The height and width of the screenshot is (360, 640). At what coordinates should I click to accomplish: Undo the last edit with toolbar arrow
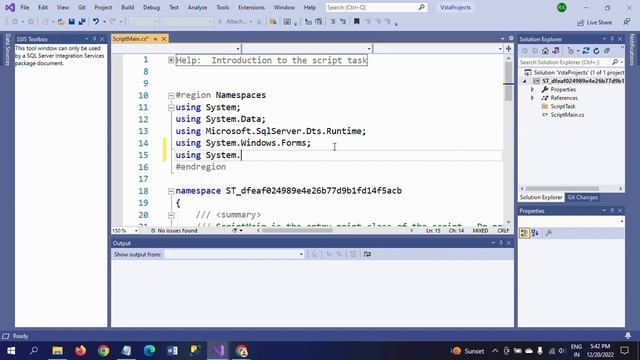click(96, 22)
